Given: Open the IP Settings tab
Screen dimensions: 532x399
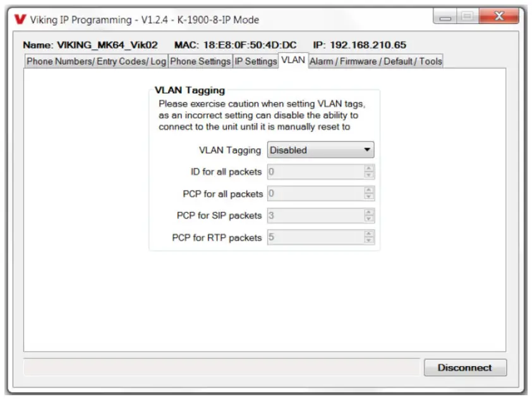Looking at the screenshot, I should click(256, 61).
